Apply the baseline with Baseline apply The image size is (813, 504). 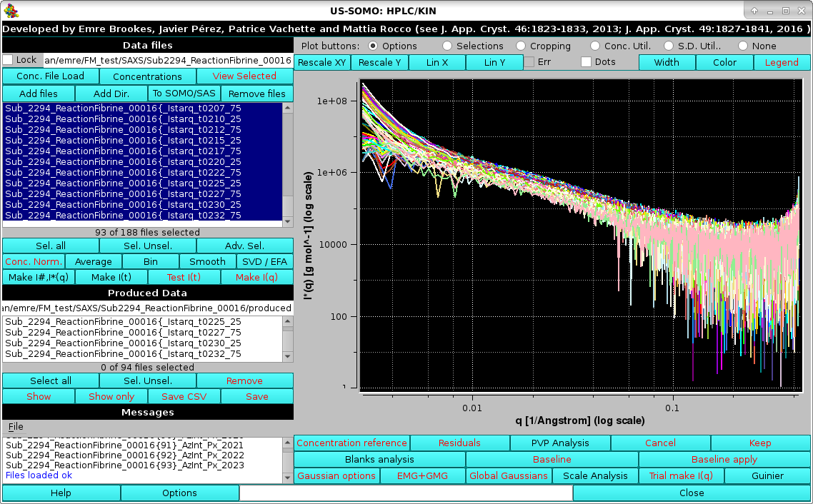(724, 459)
